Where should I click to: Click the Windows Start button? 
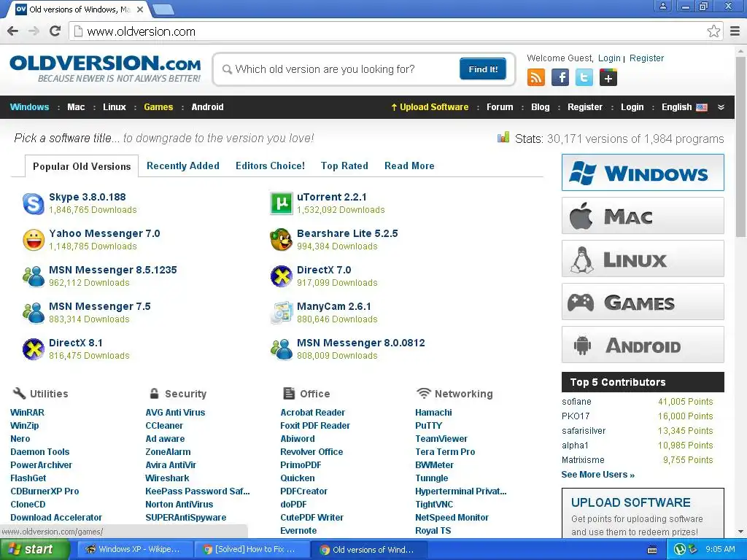point(35,550)
